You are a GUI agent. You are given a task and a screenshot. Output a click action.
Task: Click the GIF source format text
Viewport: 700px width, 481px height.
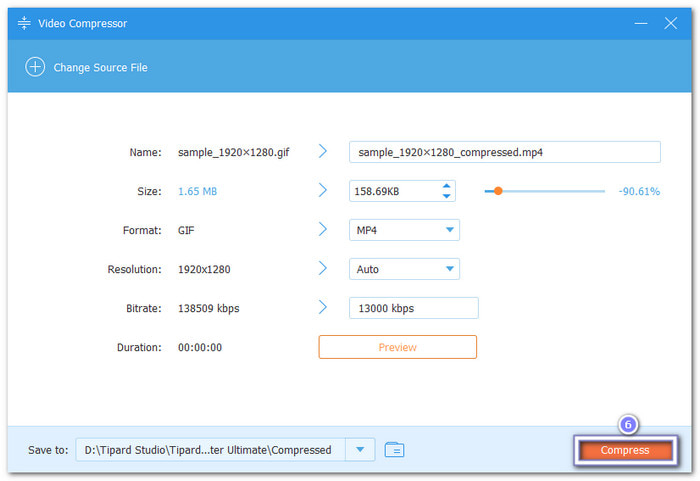tap(186, 230)
